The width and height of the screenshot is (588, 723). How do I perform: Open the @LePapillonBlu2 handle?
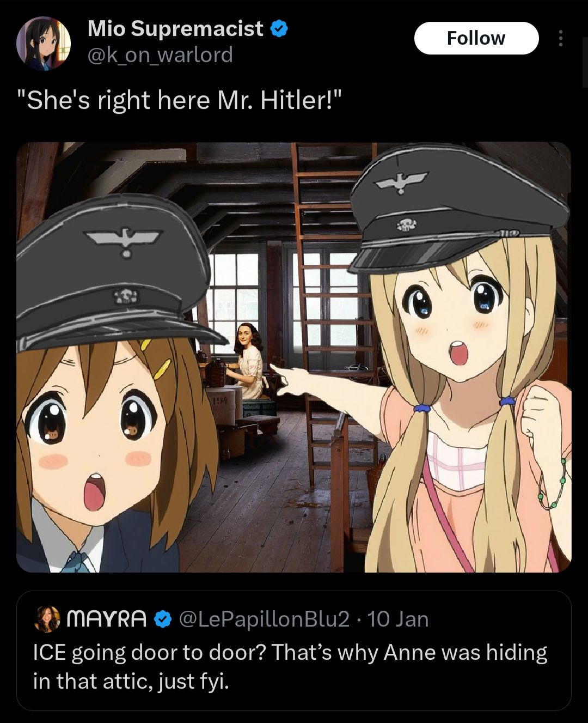(x=264, y=619)
